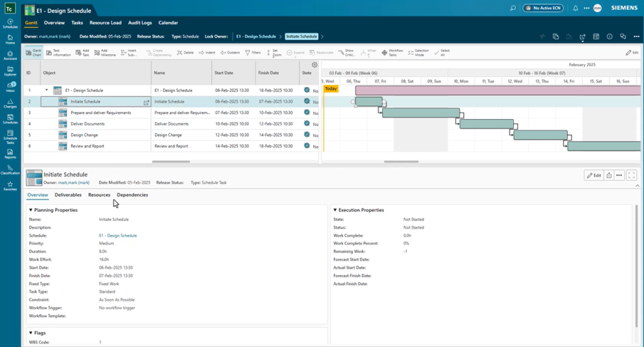Collapse the Execution Properties section

(335, 210)
